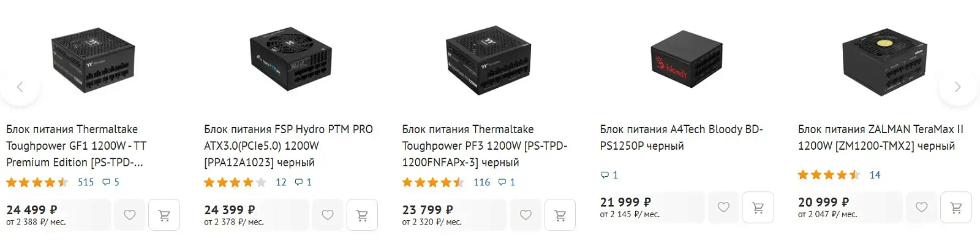Show previous products in carousel
This screenshot has height=243, width=980.
click(x=20, y=87)
